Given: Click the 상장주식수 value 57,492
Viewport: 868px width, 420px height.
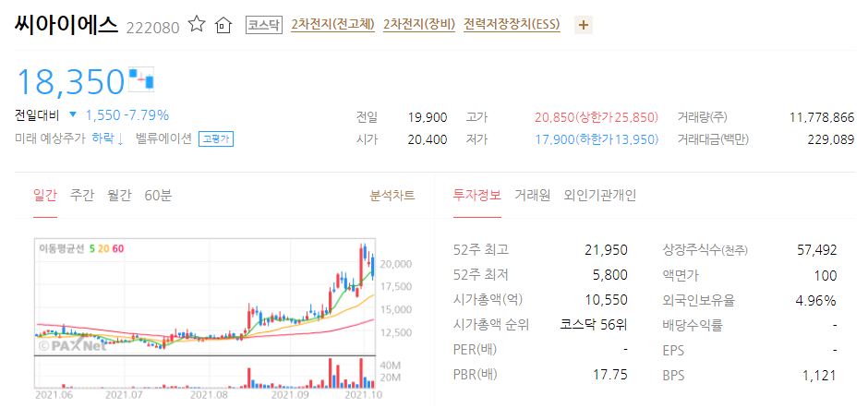Looking at the screenshot, I should [817, 250].
